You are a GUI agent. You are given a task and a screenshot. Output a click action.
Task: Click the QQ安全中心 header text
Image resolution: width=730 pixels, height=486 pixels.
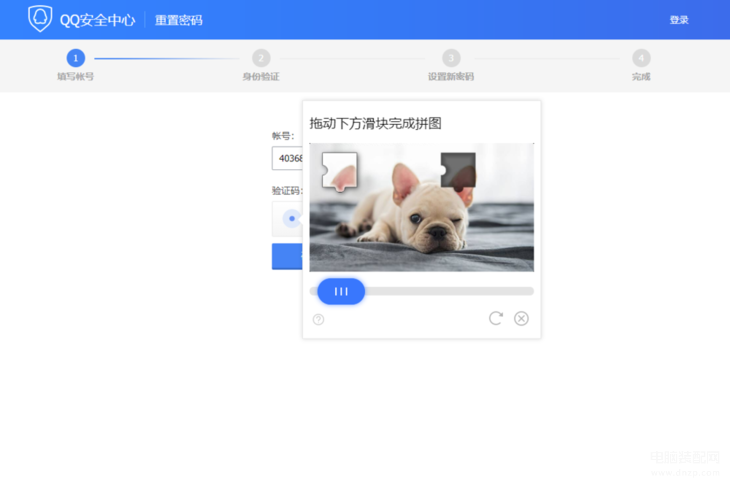(x=97, y=20)
